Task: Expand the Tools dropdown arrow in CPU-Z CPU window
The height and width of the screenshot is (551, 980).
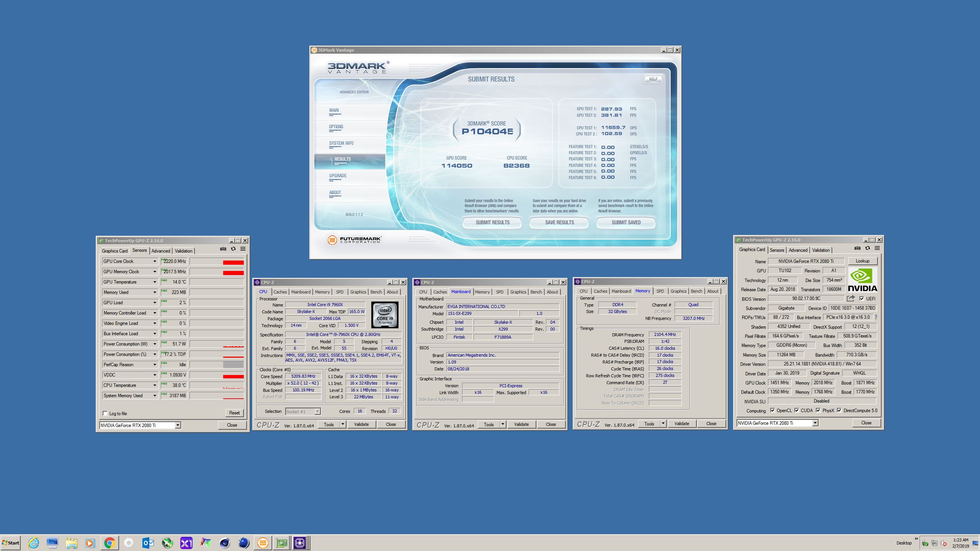Action: click(343, 424)
